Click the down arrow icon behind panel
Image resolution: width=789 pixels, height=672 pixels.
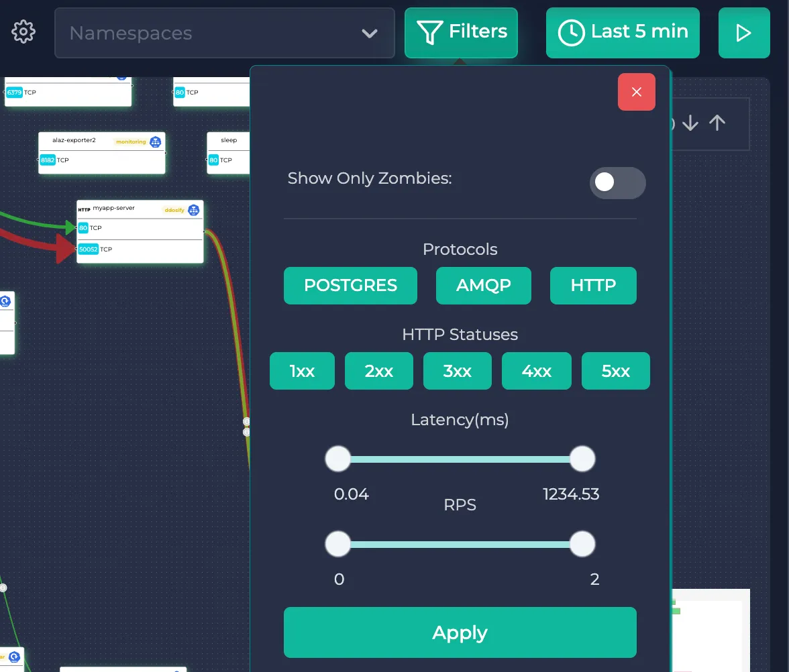(x=690, y=123)
